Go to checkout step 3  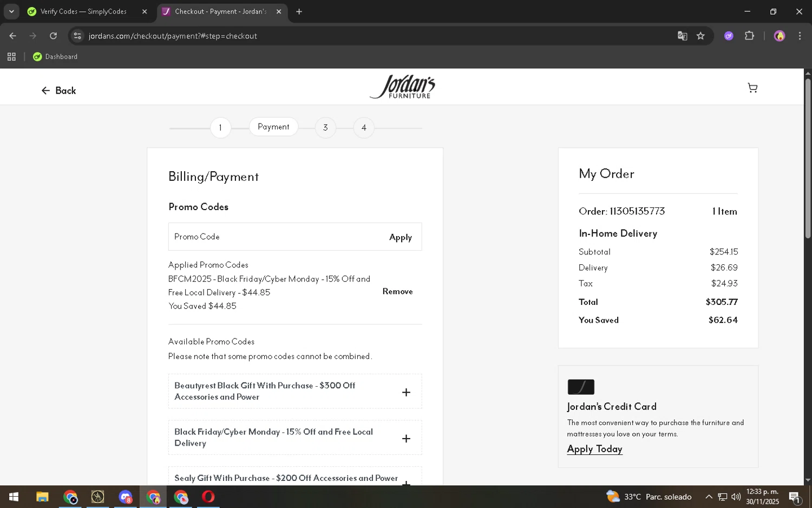325,128
